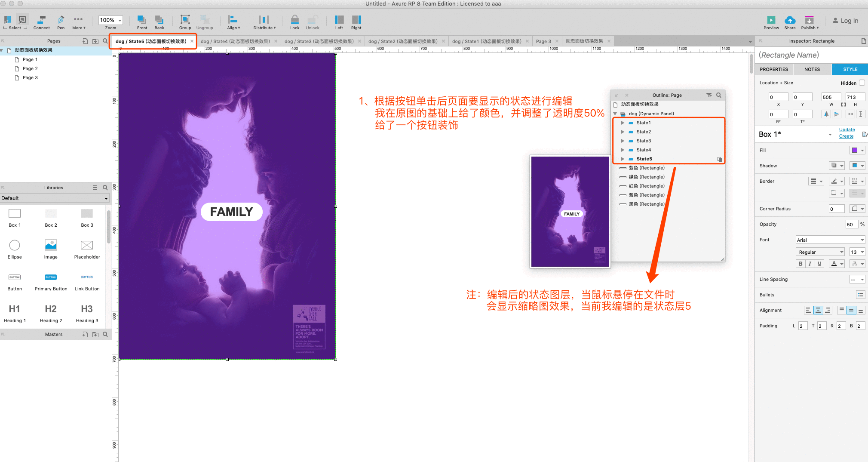Open the Line Spacing dropdown

tap(857, 280)
